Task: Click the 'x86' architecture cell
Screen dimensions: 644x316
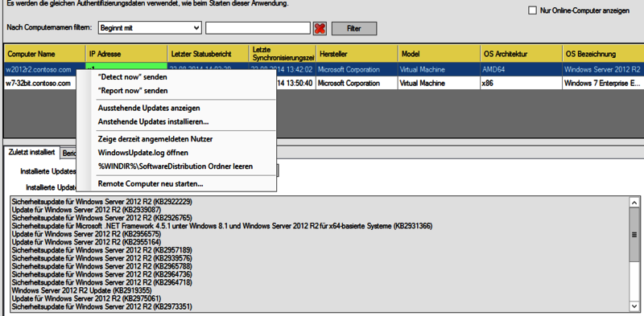Action: point(521,83)
